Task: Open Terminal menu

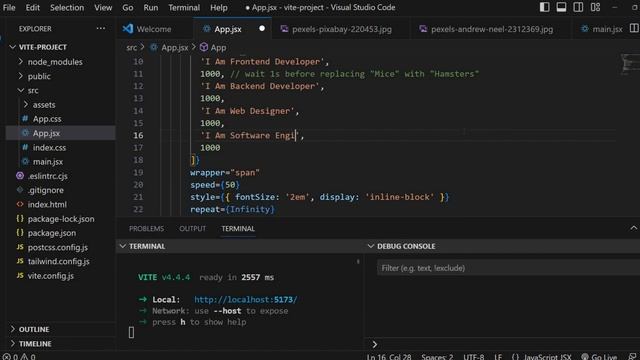Action: (x=184, y=7)
